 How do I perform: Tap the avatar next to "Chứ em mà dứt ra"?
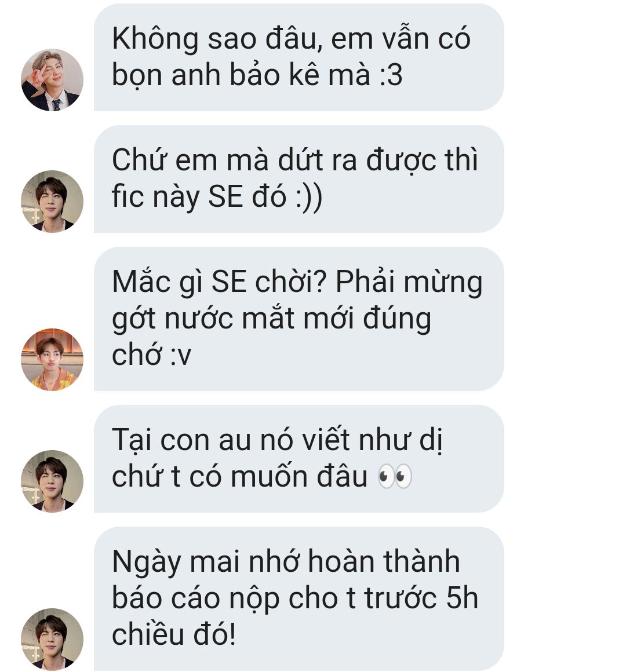tap(52, 202)
